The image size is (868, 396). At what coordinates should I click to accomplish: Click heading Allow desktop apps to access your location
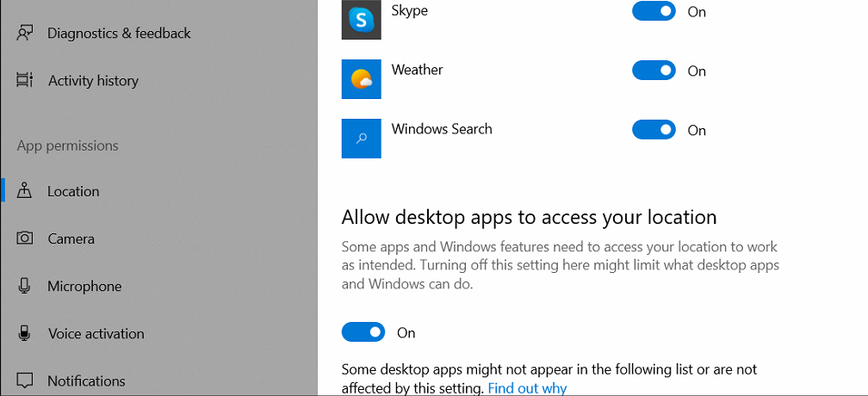pos(530,217)
